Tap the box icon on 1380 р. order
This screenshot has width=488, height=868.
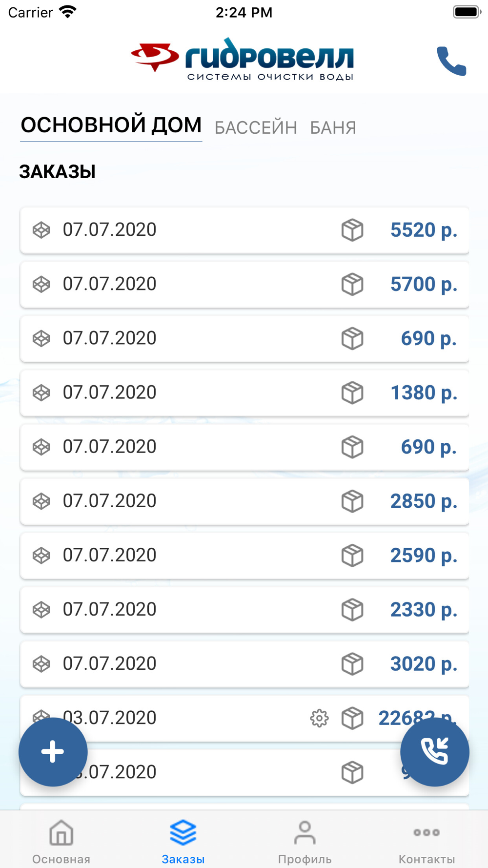click(352, 393)
